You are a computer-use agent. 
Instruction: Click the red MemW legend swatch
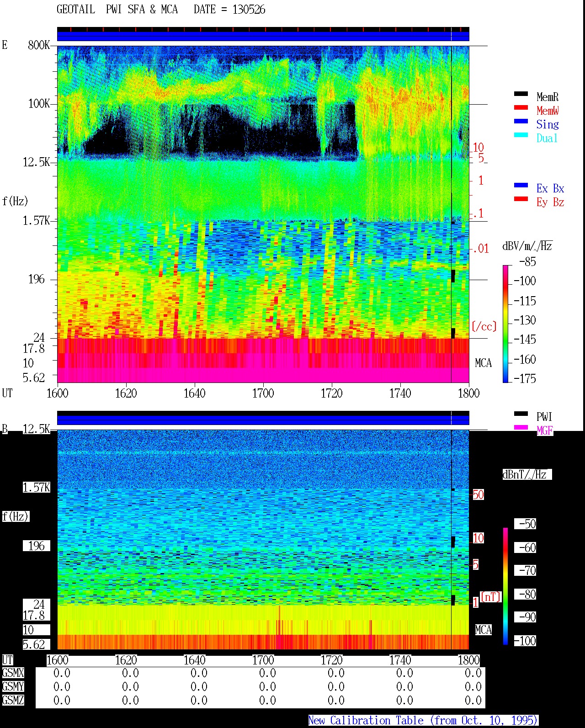coord(521,108)
